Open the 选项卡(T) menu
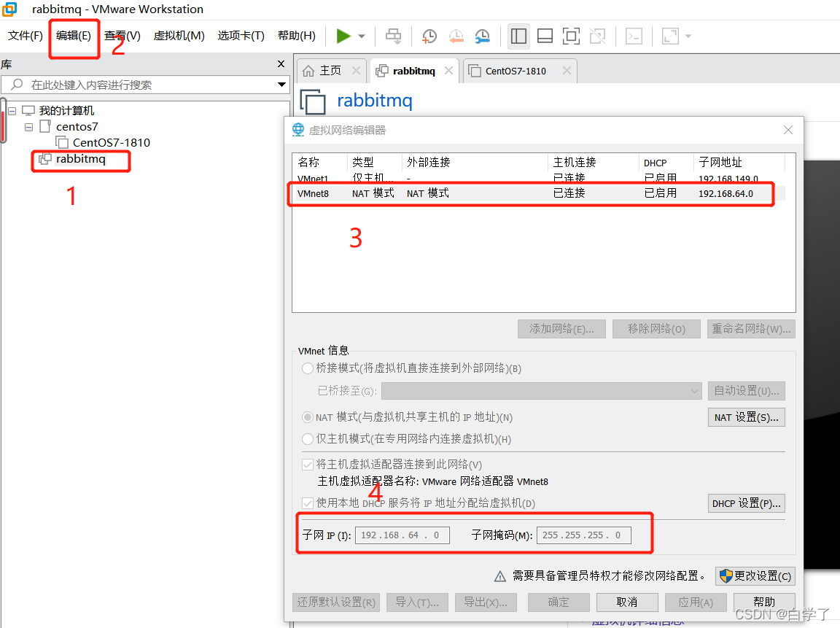The image size is (840, 628). pos(241,36)
